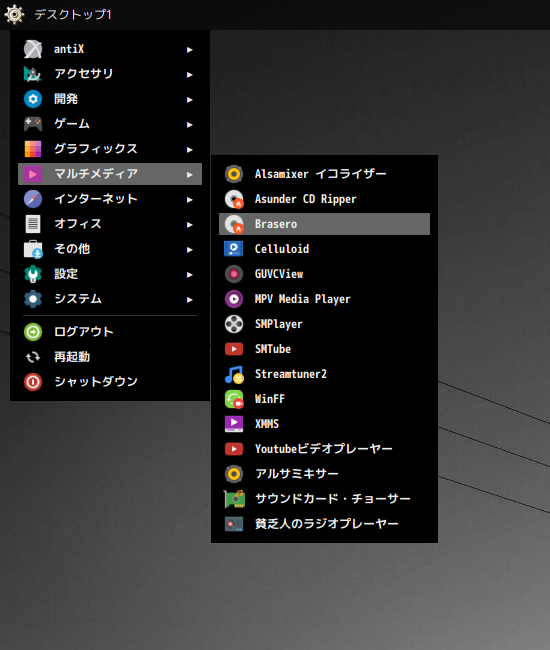Click the インターネット compass icon
Image resolution: width=550 pixels, height=650 pixels.
(33, 199)
